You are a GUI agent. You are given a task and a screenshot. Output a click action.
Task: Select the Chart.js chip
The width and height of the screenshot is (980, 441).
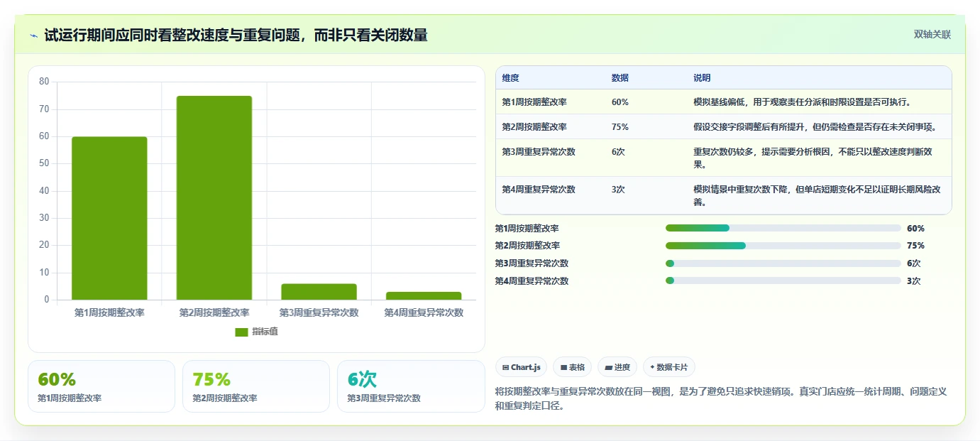point(522,367)
